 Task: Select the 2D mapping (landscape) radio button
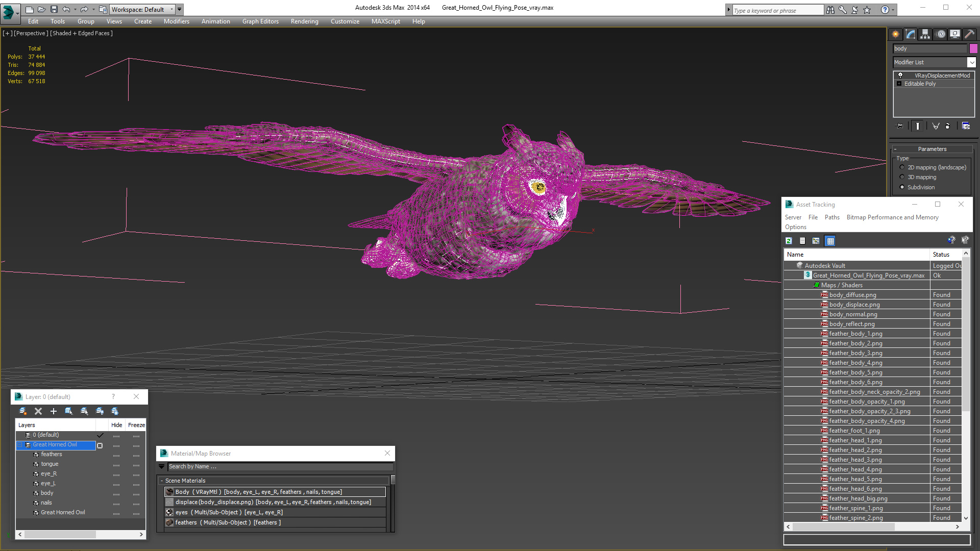click(902, 167)
